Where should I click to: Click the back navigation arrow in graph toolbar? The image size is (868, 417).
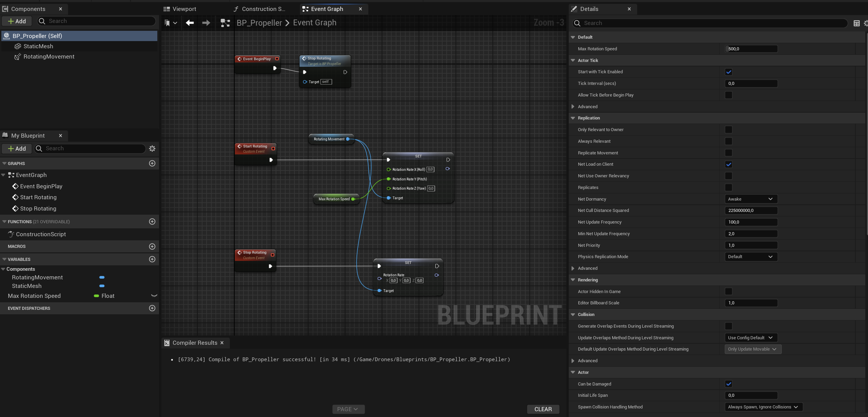(x=190, y=23)
